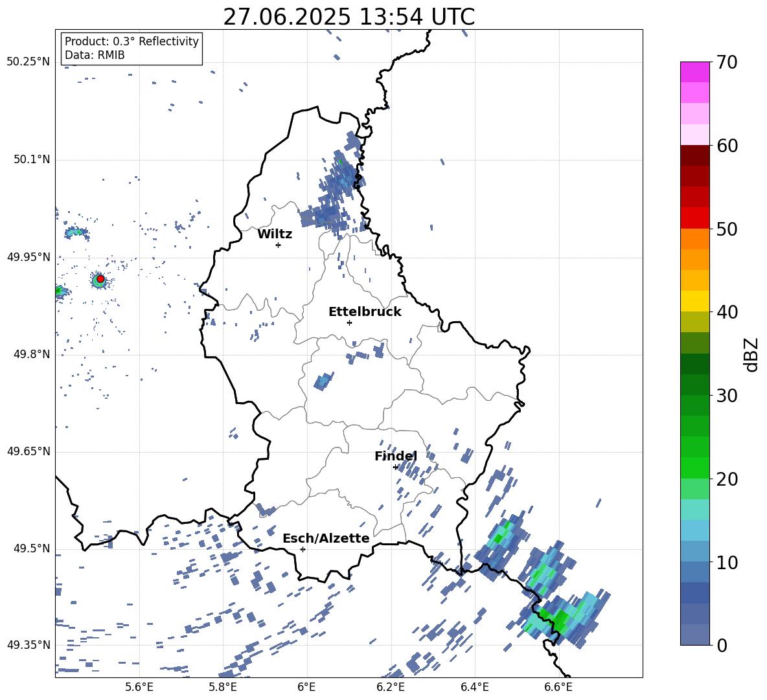Click the Product: 0.3° Reflectivity label
Viewport: 767px width, 700px height.
point(132,41)
